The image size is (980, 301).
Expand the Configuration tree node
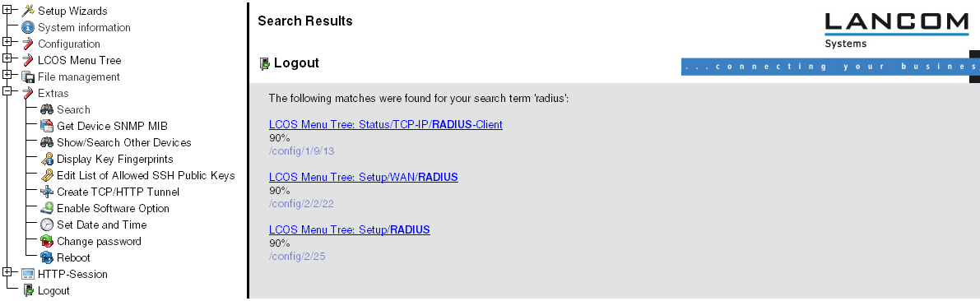coord(7,42)
